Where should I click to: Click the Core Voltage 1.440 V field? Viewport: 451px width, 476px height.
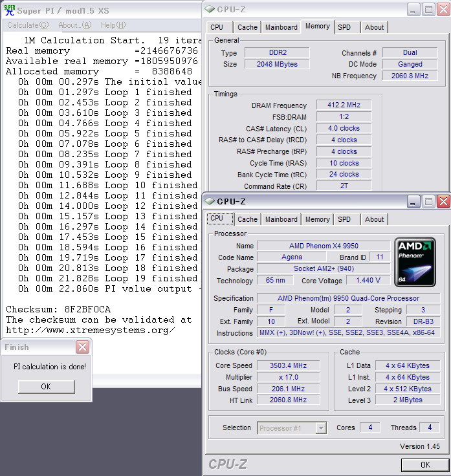368,280
